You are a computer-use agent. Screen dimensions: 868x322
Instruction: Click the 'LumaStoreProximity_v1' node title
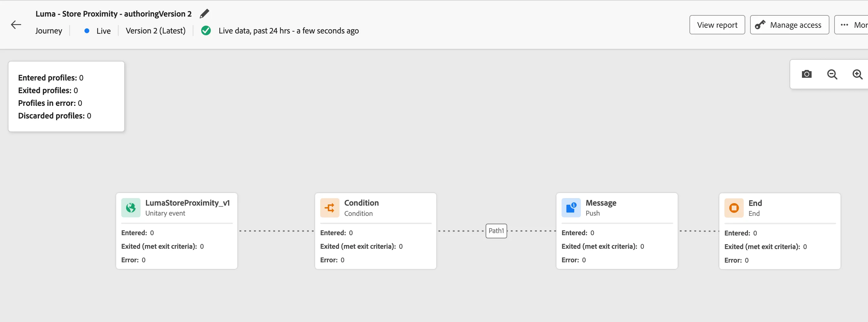[188, 203]
